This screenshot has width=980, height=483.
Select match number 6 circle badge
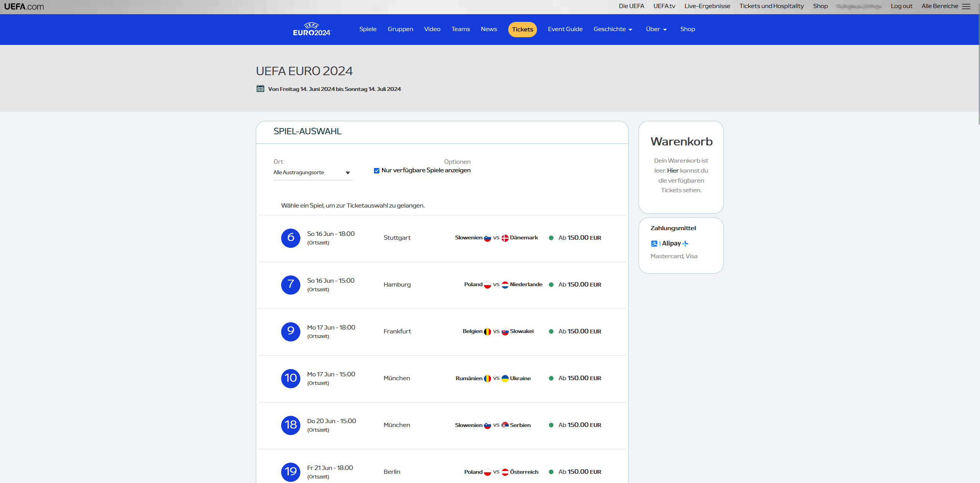290,238
